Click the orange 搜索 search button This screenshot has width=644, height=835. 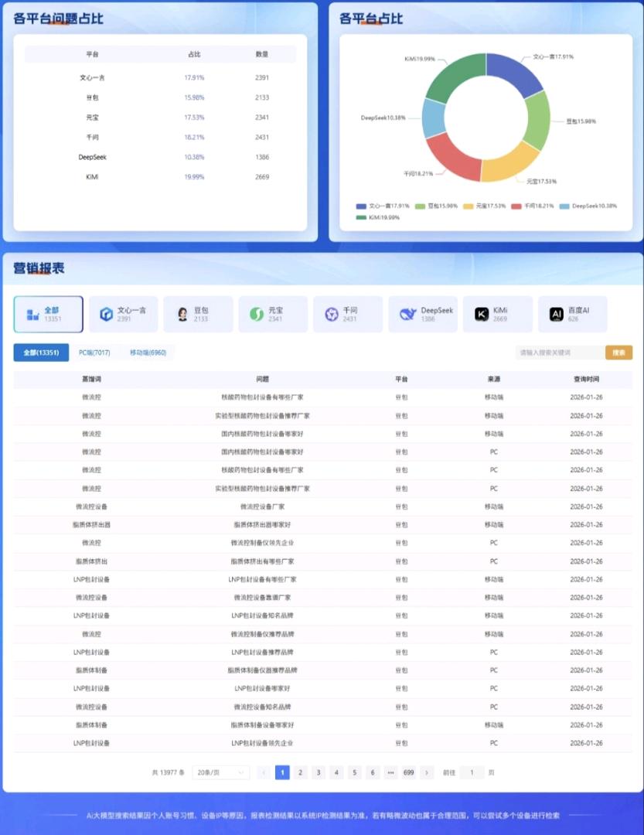tap(618, 352)
